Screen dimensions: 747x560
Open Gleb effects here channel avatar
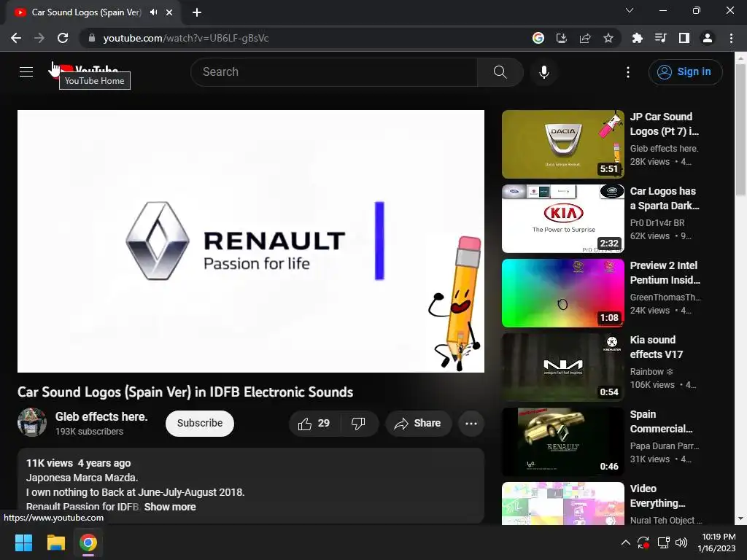(x=32, y=422)
